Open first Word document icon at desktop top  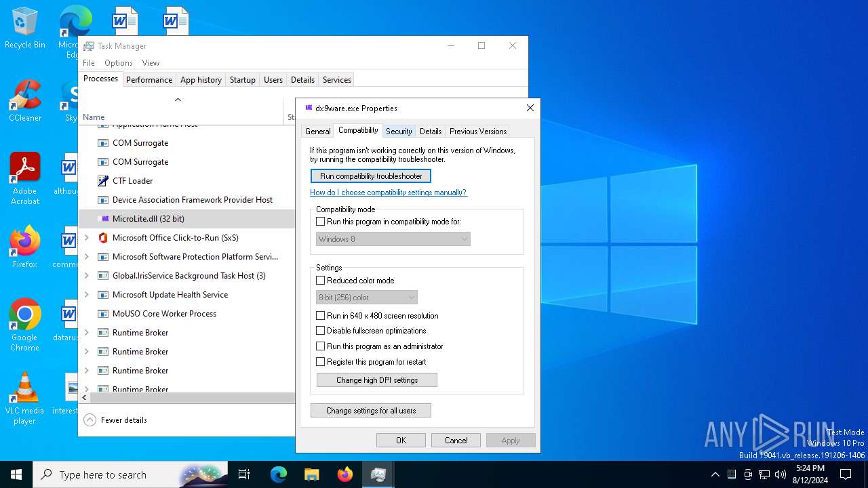click(x=125, y=21)
